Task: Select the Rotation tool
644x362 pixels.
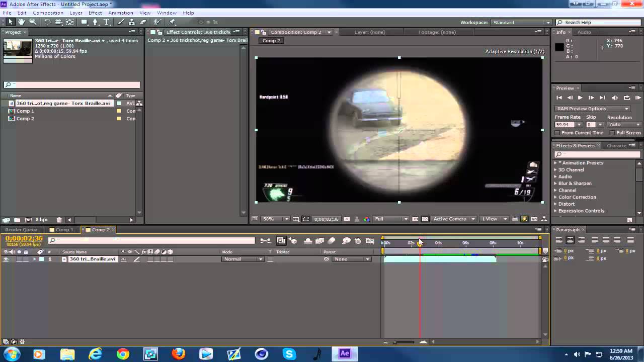Action: [47, 22]
